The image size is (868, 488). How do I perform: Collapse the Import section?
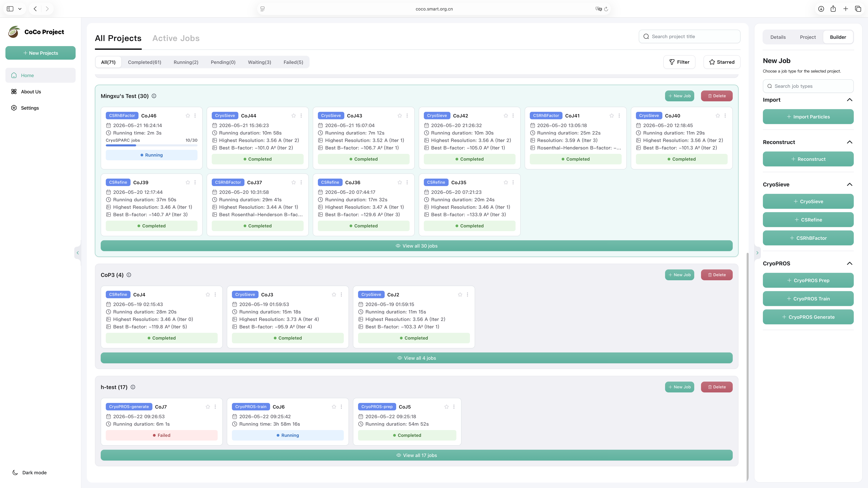point(850,100)
